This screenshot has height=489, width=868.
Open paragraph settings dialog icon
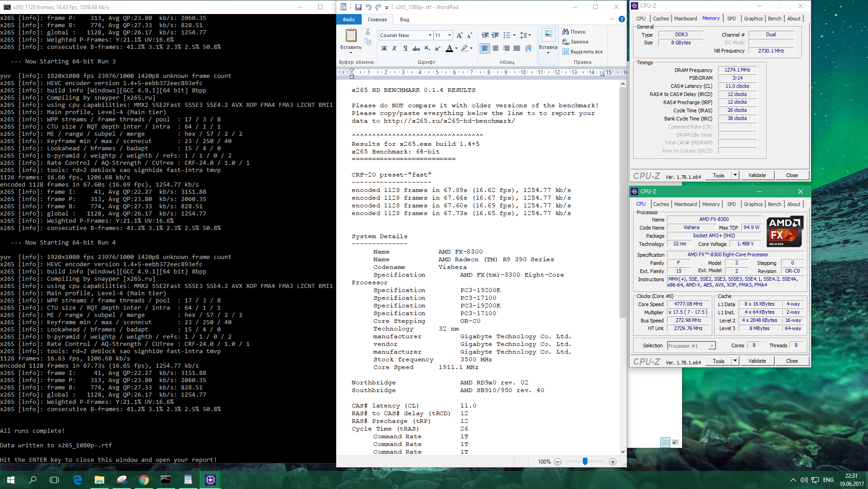[528, 48]
